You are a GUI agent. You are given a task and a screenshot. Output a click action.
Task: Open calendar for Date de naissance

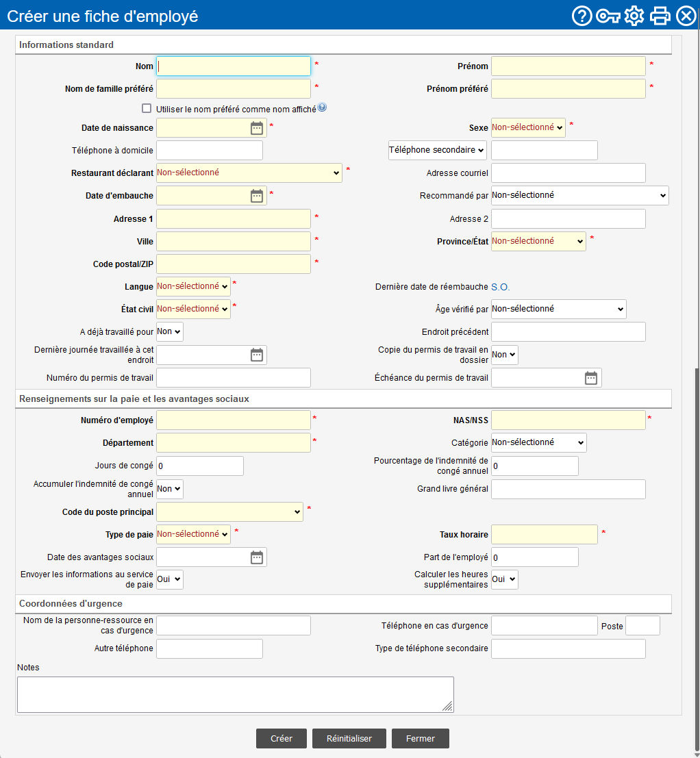click(257, 128)
